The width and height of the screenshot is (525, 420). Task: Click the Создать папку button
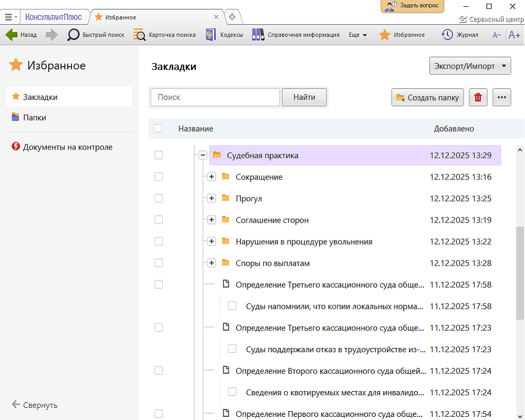tap(427, 97)
